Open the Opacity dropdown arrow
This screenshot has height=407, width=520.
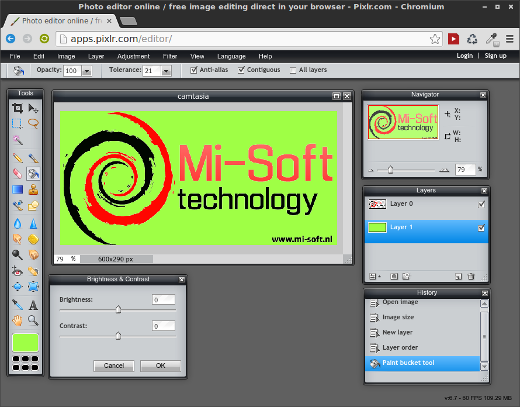[x=87, y=71]
